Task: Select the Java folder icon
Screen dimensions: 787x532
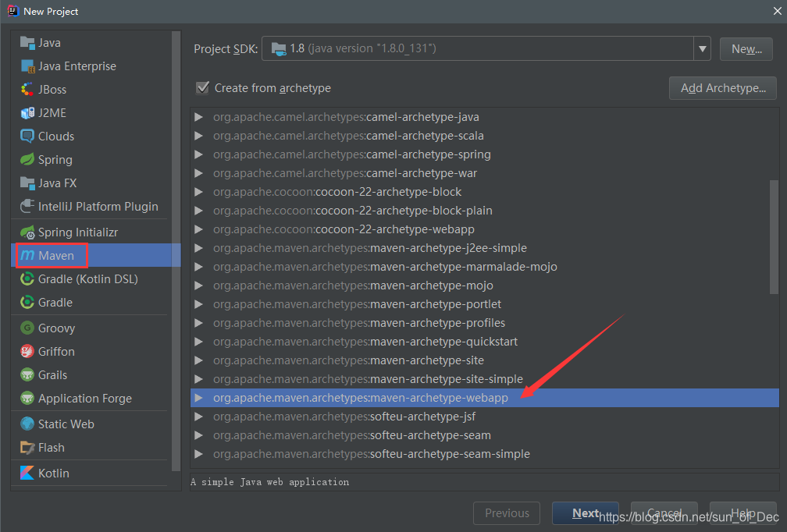Action: 27,43
